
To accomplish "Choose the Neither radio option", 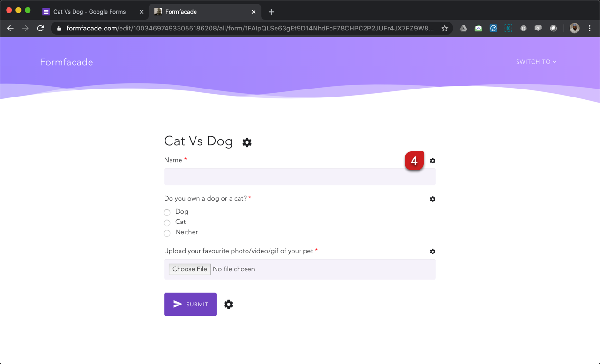I will coord(167,233).
